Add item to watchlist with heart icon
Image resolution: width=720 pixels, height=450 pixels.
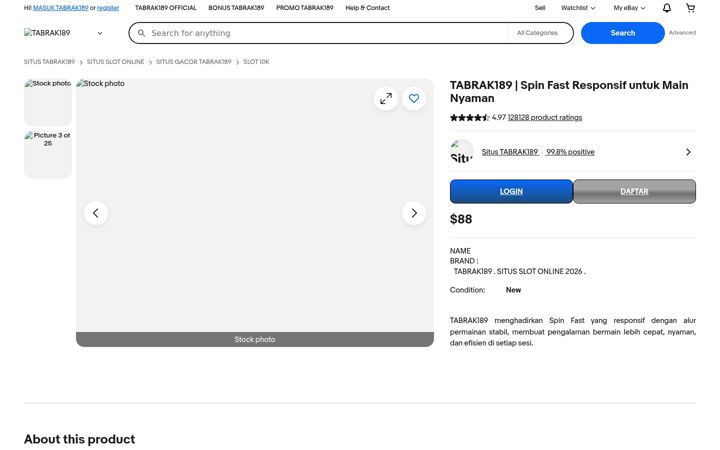coord(414,98)
